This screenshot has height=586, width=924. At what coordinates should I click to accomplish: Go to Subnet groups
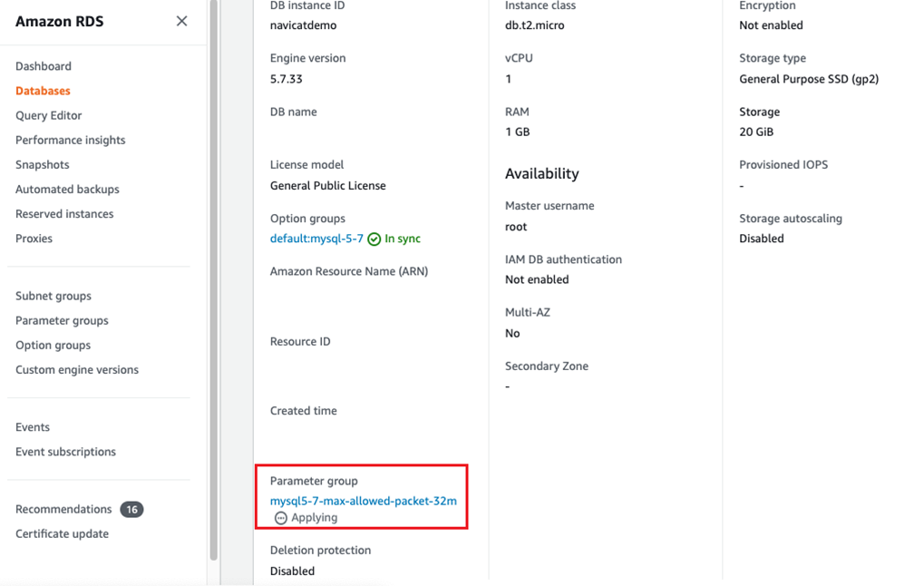pos(53,296)
